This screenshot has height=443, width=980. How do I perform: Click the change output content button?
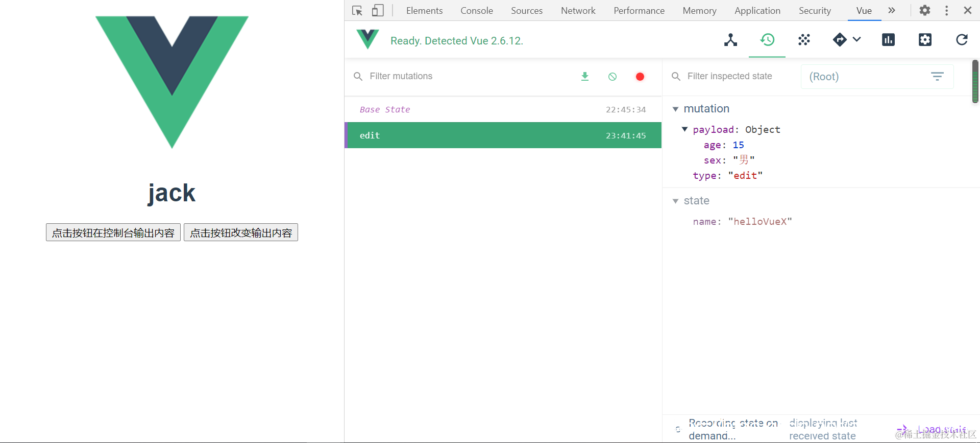(241, 232)
